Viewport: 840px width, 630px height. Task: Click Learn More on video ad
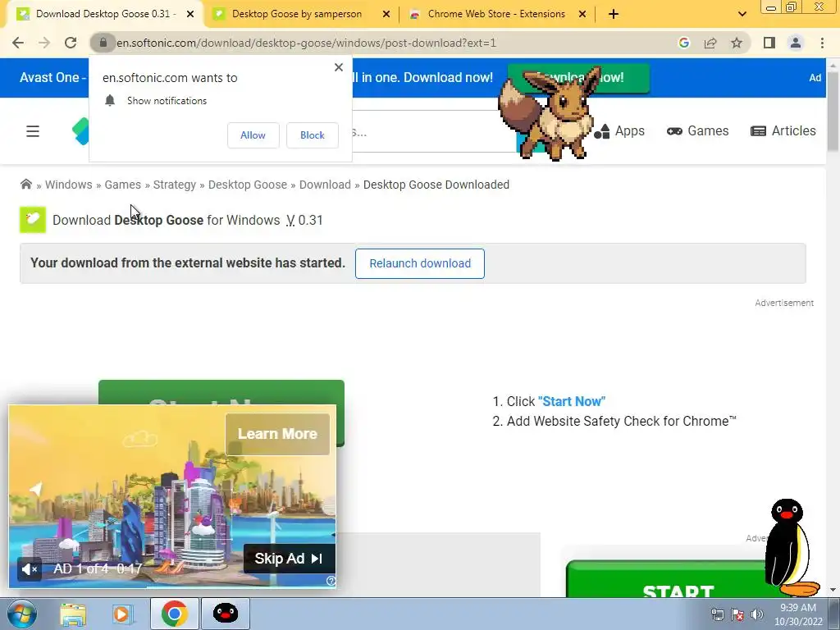pos(277,434)
